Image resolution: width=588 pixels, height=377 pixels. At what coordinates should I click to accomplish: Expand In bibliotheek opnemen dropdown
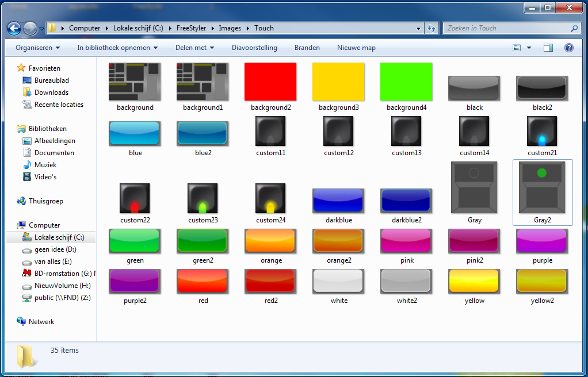117,48
